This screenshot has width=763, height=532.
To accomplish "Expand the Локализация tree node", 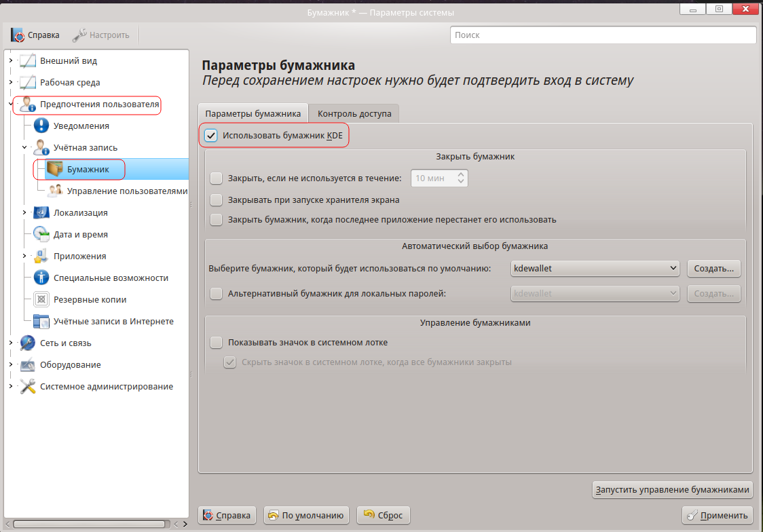I will click(x=24, y=212).
